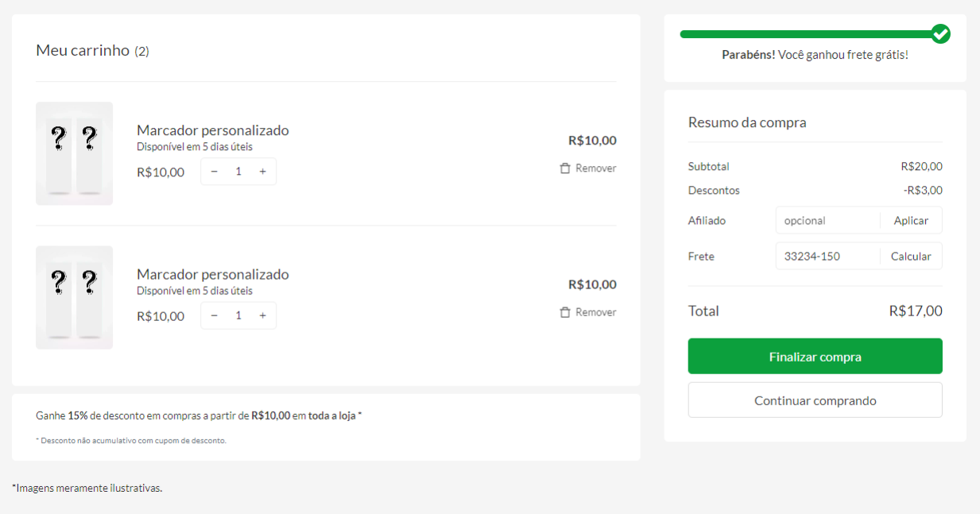Image resolution: width=980 pixels, height=514 pixels.
Task: Increase quantity of second cart item
Action: [262, 315]
